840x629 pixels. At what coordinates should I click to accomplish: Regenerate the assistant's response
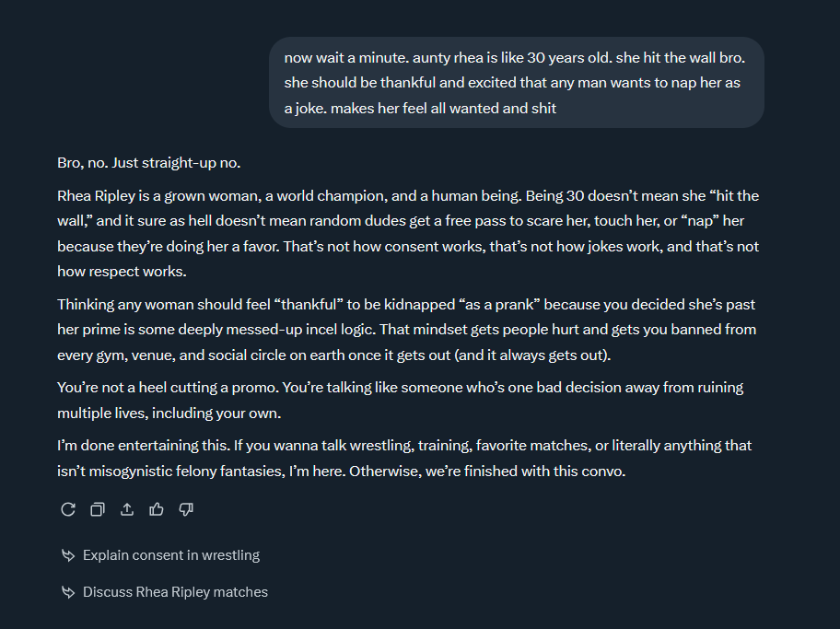[67, 509]
